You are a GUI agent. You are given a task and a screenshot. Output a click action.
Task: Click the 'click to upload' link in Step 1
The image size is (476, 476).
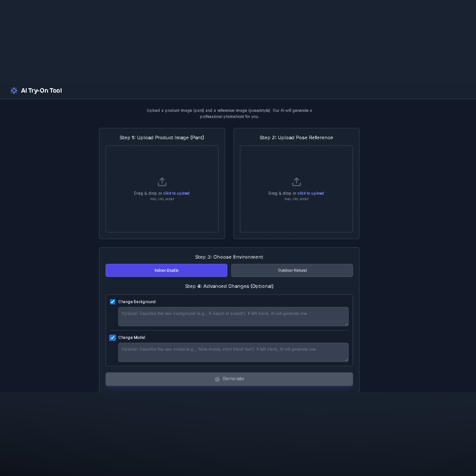coord(176,193)
